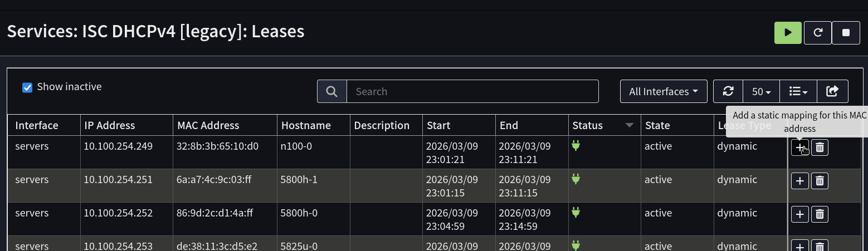Sort by the MAC Address column header
Image resolution: width=868 pixels, height=251 pixels.
click(x=225, y=125)
